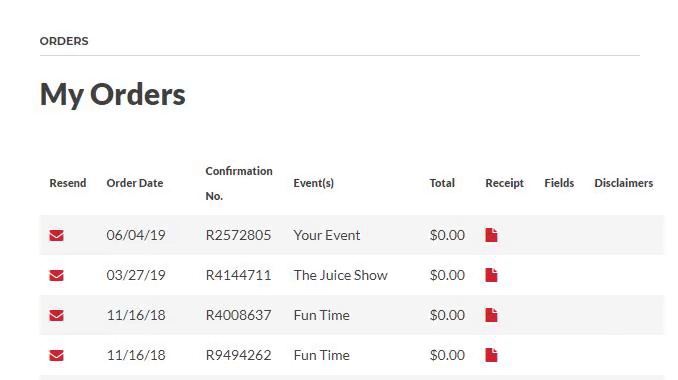Click The Juice Show event name
The image size is (678, 380).
pyautogui.click(x=340, y=275)
